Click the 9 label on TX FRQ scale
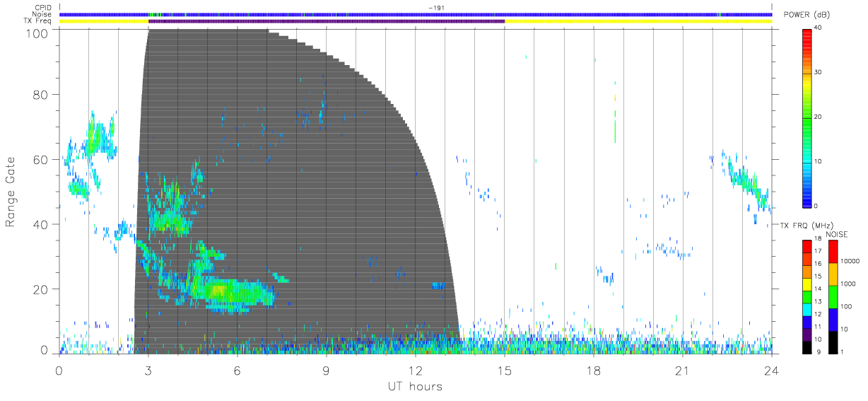This screenshot has width=868, height=401. (817, 351)
